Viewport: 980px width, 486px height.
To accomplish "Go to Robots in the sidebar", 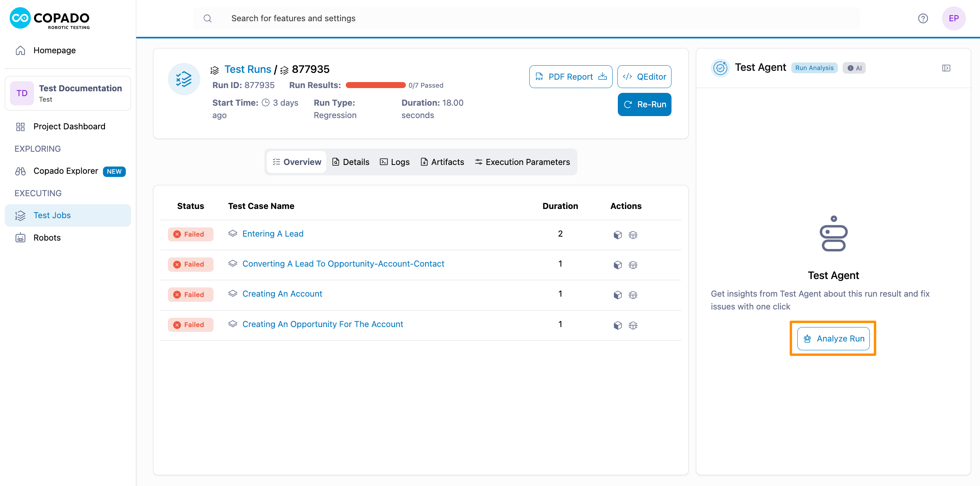I will [47, 237].
